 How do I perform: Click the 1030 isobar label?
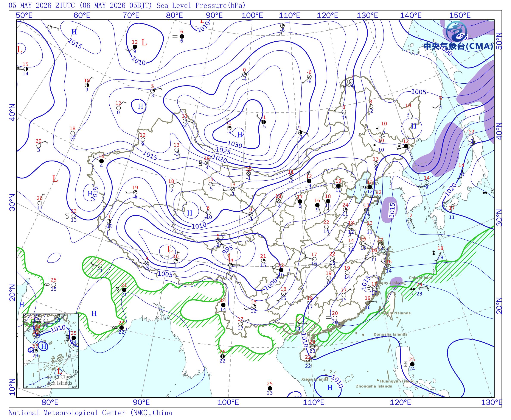[x=235, y=144]
